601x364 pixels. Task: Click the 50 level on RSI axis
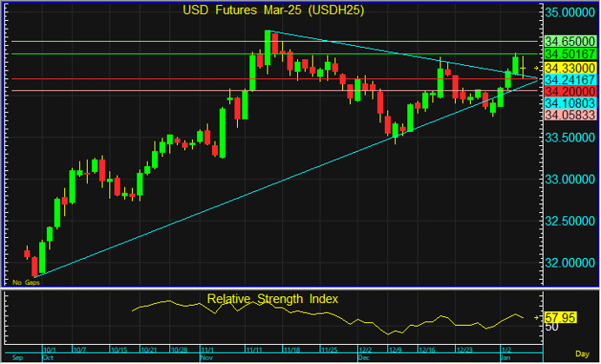click(551, 328)
